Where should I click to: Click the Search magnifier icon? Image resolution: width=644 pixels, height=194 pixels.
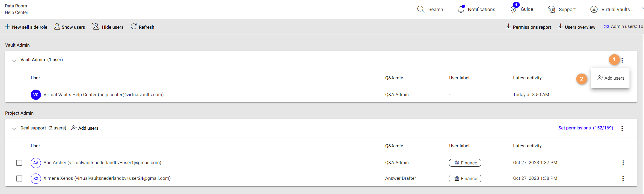click(x=421, y=9)
